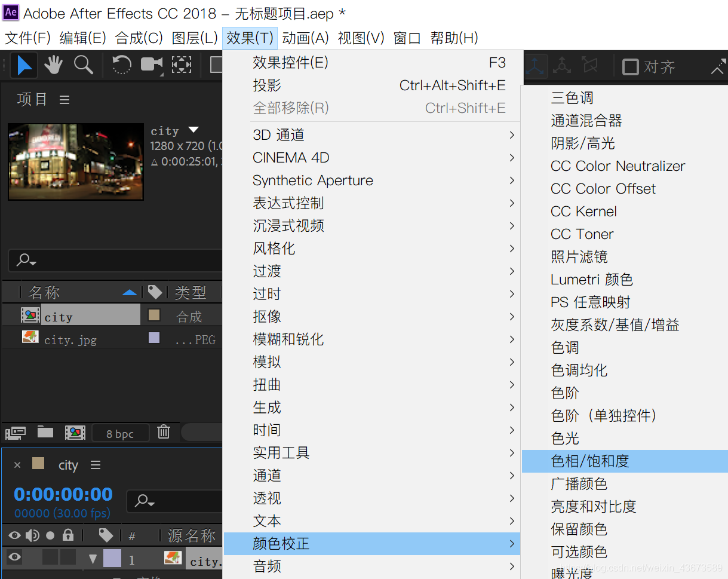Choose the world axis mode icon

pyautogui.click(x=561, y=65)
